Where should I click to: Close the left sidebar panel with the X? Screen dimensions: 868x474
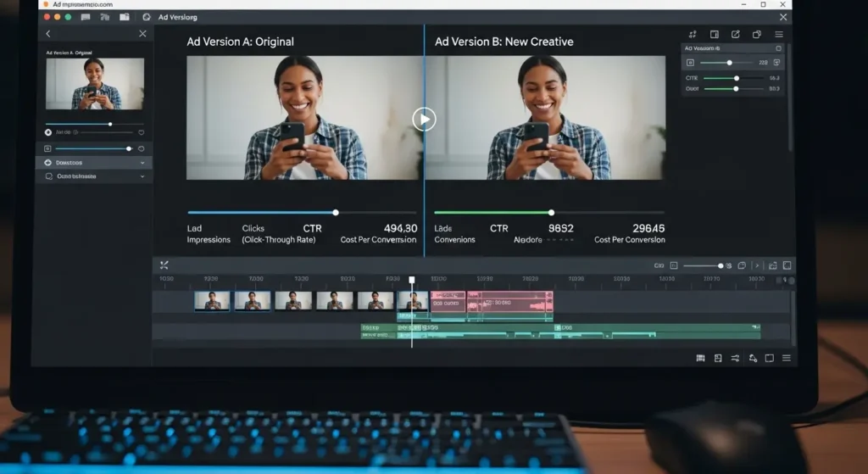tap(142, 34)
